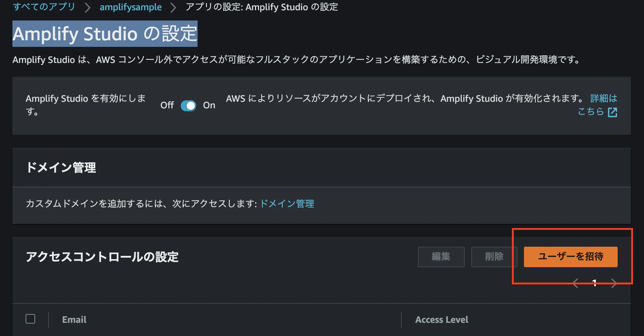Click the On label beside the toggle
This screenshot has height=336, width=644.
pos(209,105)
